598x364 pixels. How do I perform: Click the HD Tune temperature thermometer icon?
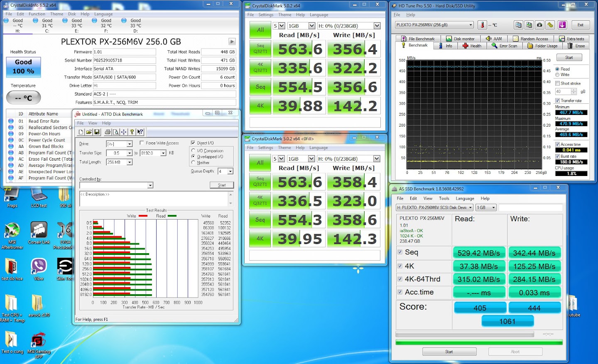(482, 25)
